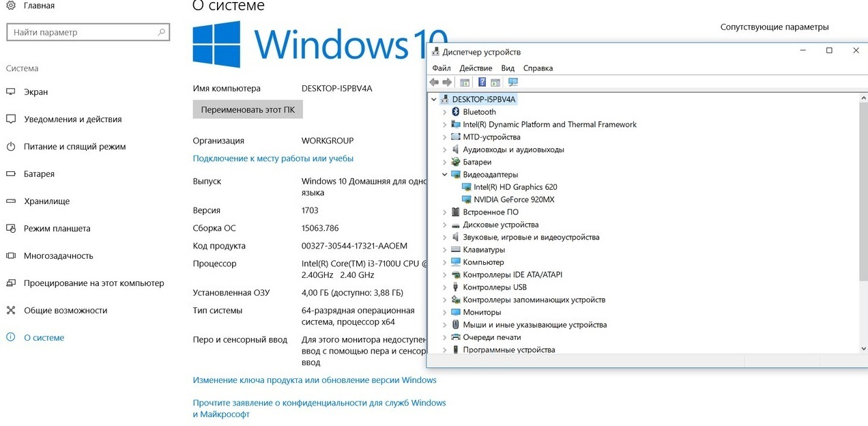Collapse the DESKTOP-I5PBV4A root node in Device Manager
Image resolution: width=868 pixels, height=426 pixels.
click(x=434, y=100)
